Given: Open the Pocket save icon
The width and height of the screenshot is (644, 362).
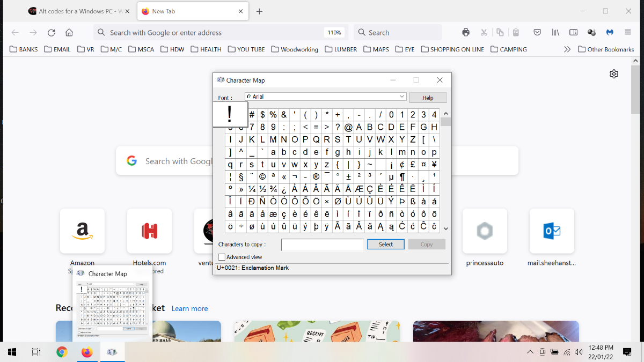Looking at the screenshot, I should coord(537,32).
